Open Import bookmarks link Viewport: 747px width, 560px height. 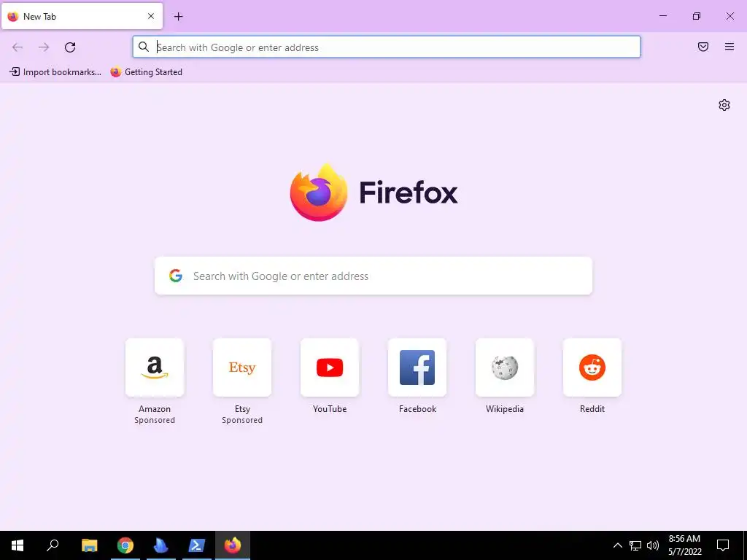(55, 72)
